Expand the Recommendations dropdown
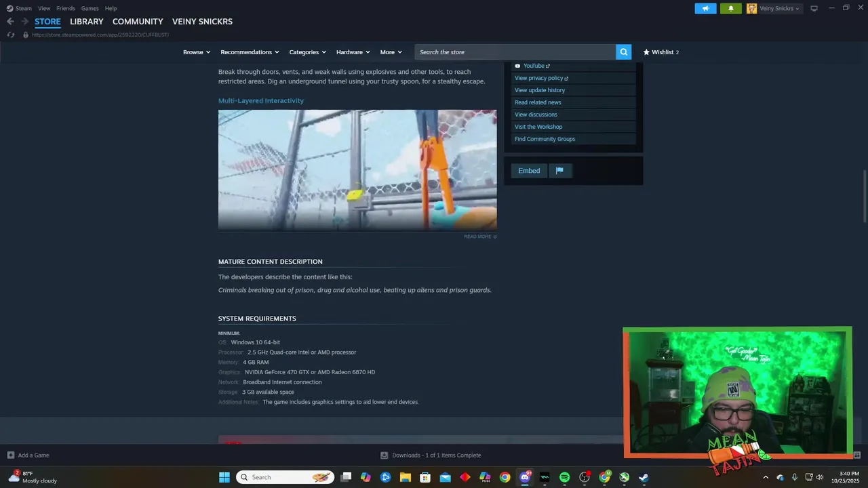868x488 pixels. pyautogui.click(x=250, y=52)
